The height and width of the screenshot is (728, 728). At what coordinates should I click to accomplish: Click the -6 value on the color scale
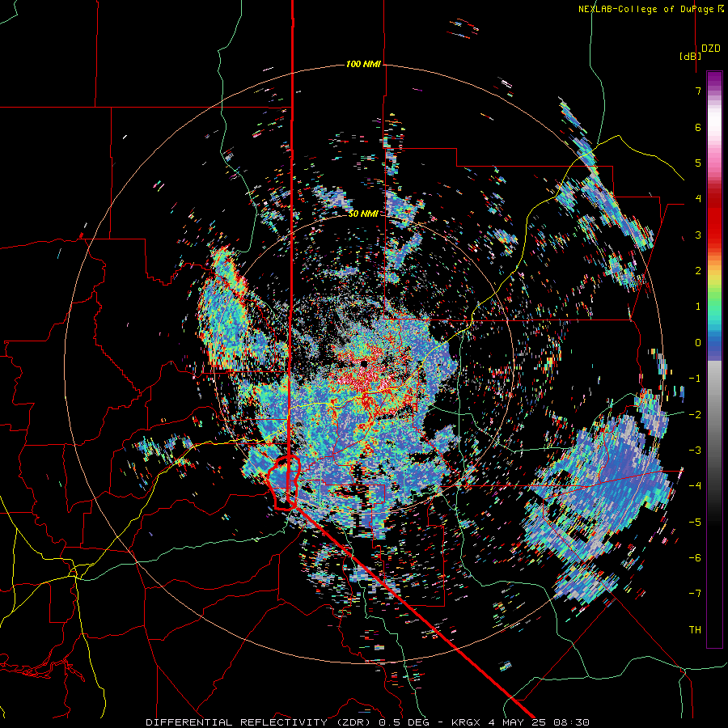[695, 557]
